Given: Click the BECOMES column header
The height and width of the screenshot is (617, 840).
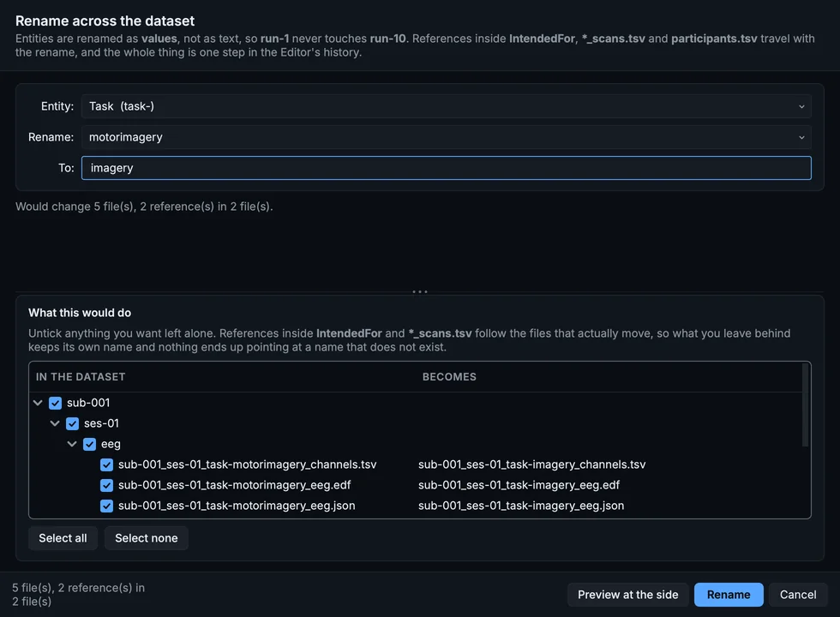Looking at the screenshot, I should (x=449, y=377).
